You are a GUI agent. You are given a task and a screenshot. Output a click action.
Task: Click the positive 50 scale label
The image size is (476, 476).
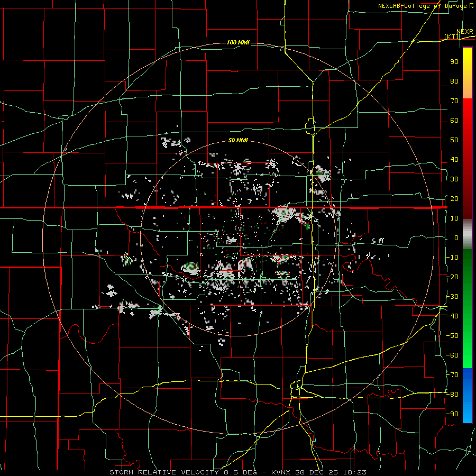(x=454, y=140)
